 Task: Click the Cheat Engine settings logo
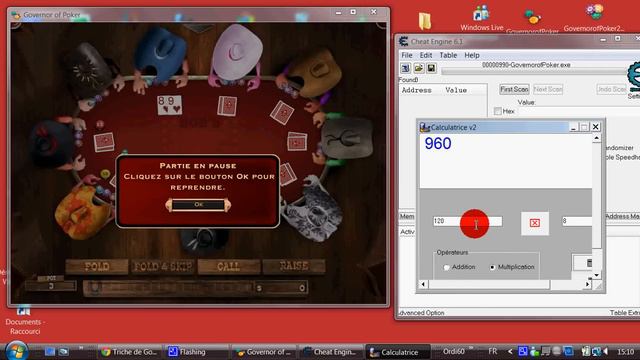634,77
